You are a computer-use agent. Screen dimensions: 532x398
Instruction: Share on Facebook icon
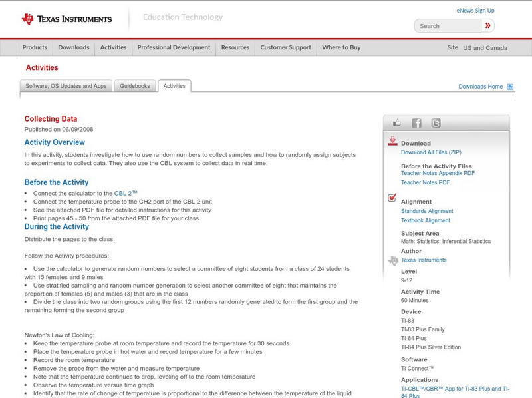point(416,123)
